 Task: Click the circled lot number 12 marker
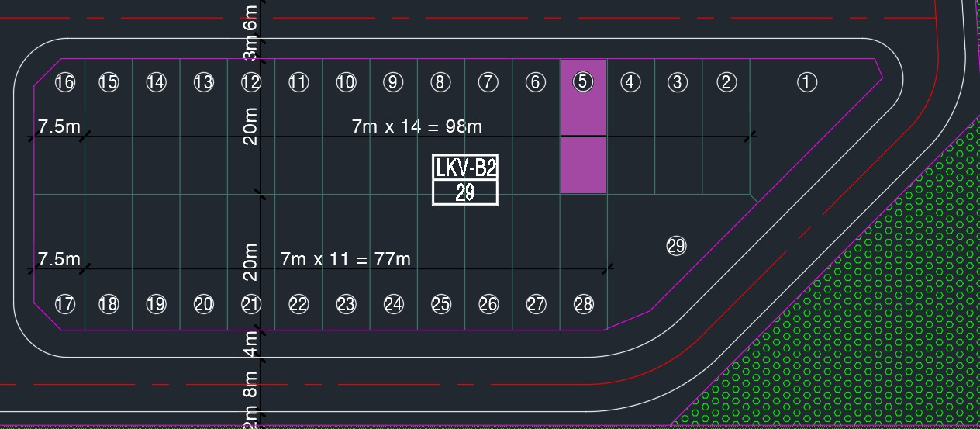(250, 81)
